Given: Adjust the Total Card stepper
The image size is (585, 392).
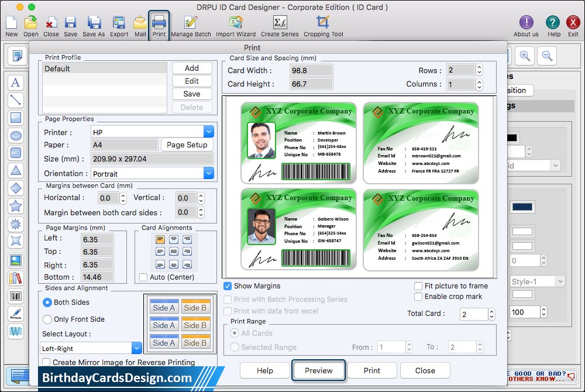Looking at the screenshot, I should 492,314.
